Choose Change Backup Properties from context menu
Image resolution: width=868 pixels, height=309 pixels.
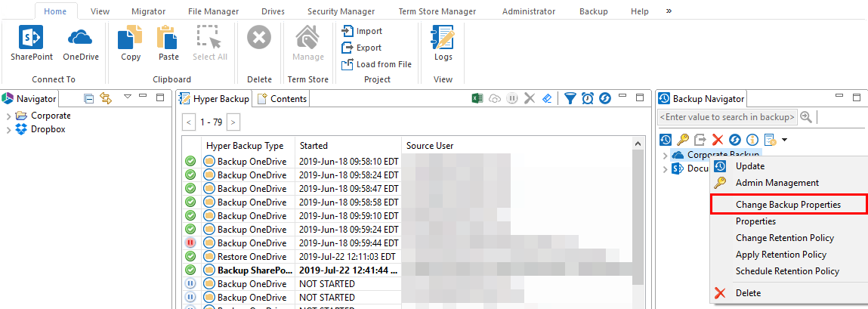click(x=788, y=205)
